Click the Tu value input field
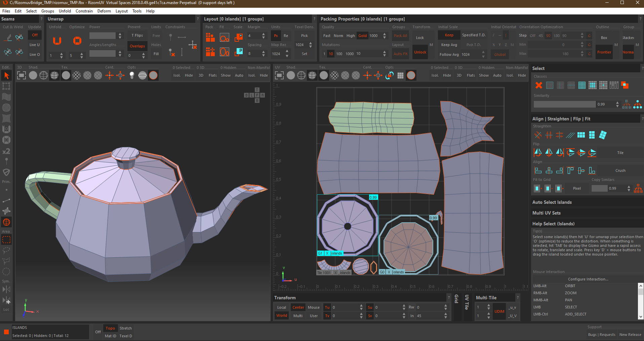The height and width of the screenshot is (341, 644). click(345, 307)
